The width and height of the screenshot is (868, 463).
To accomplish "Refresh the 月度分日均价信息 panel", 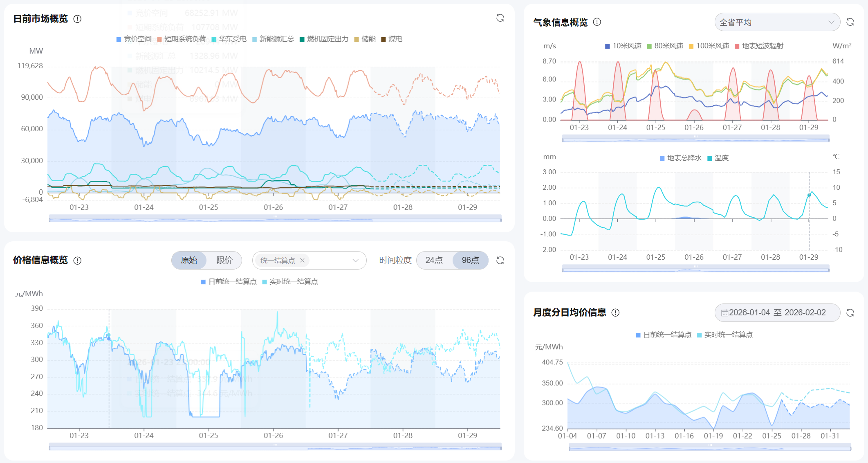I will pyautogui.click(x=850, y=313).
